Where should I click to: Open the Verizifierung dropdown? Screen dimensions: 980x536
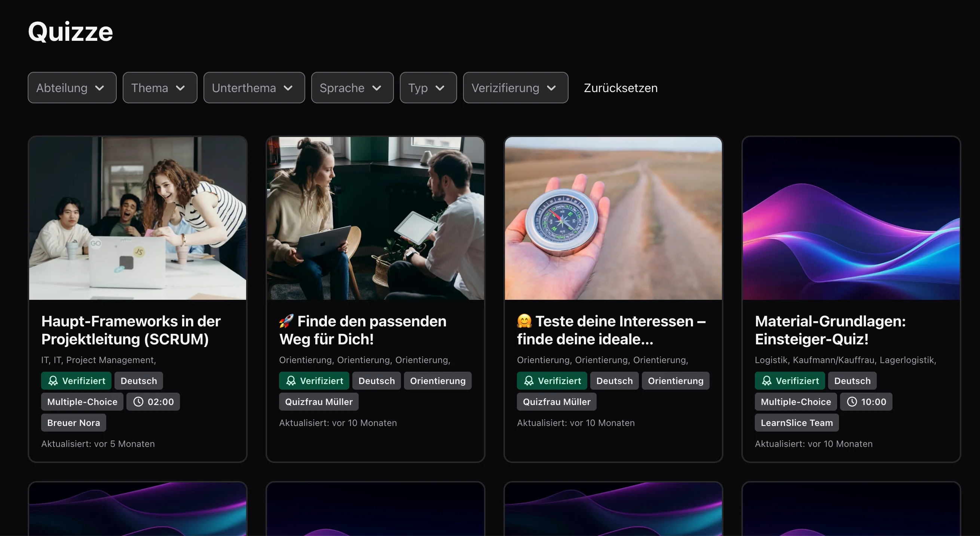tap(515, 88)
